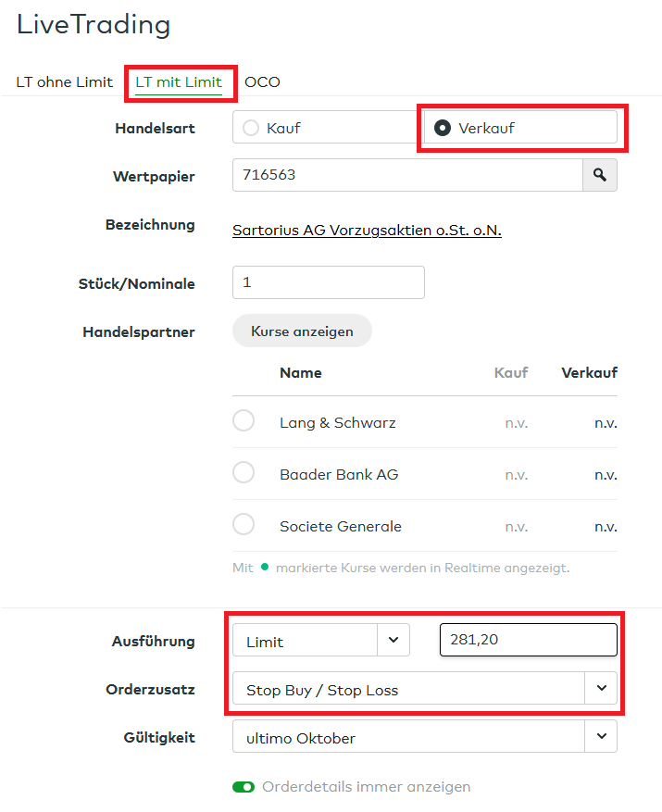Open the Gültigkeit ultimo Oktober dropdown

point(424,737)
